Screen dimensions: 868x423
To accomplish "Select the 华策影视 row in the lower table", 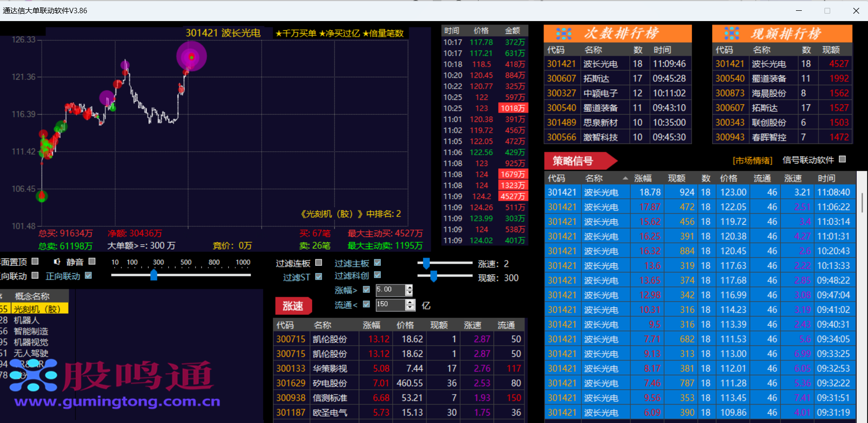I will click(399, 368).
